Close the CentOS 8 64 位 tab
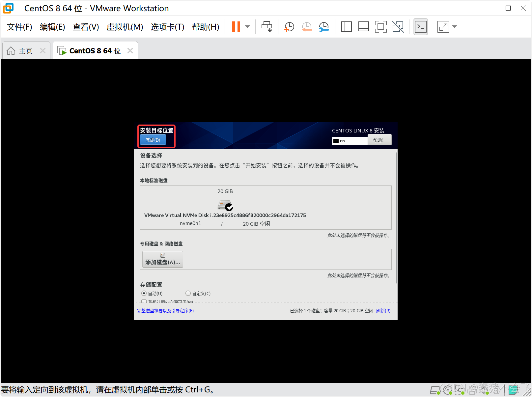The width and height of the screenshot is (532, 397). [x=130, y=51]
